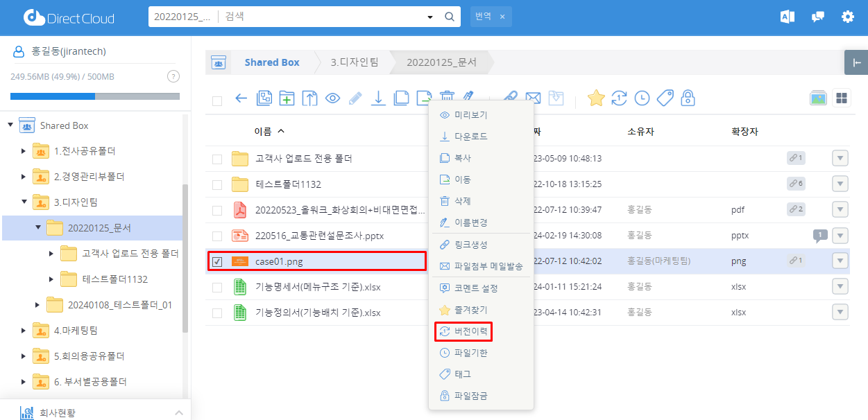Open the row dropdown for 고객사 업로드 전용 폴더
This screenshot has height=420, width=868.
click(840, 159)
